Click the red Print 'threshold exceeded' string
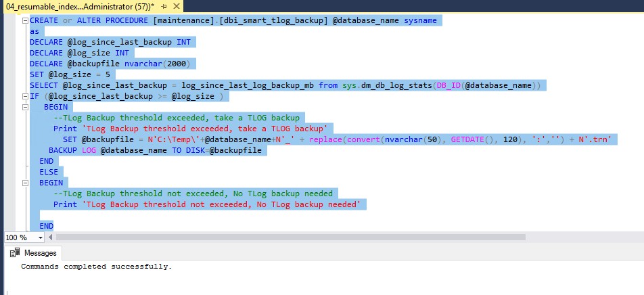The height and width of the screenshot is (295, 644). [204, 129]
